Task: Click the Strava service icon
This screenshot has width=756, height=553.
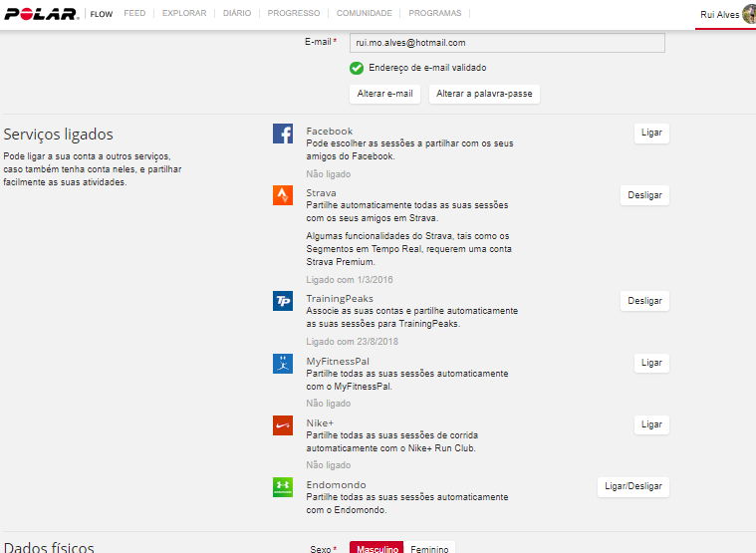Action: pyautogui.click(x=283, y=195)
